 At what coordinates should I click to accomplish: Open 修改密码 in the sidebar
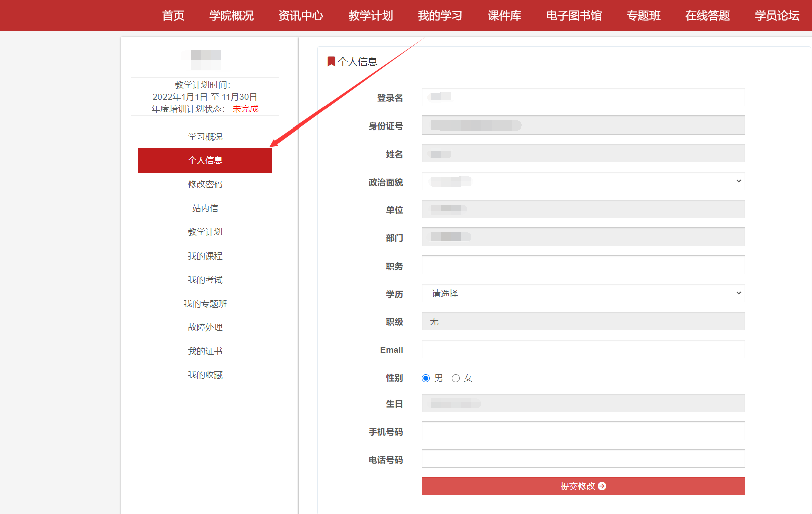coord(205,184)
